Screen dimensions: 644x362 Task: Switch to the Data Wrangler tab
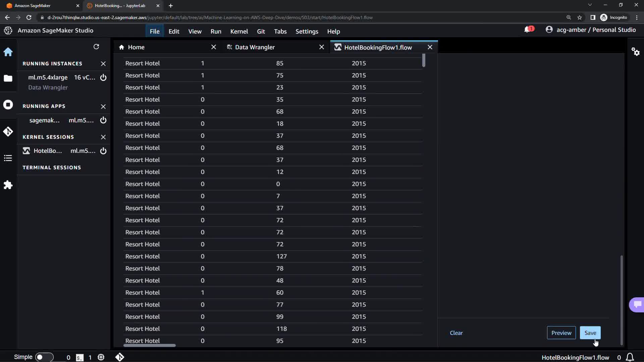pos(255,47)
